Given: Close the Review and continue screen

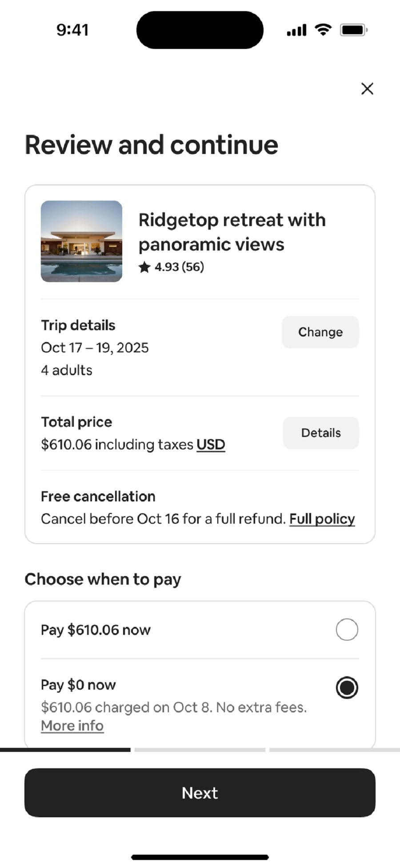Looking at the screenshot, I should [x=367, y=89].
